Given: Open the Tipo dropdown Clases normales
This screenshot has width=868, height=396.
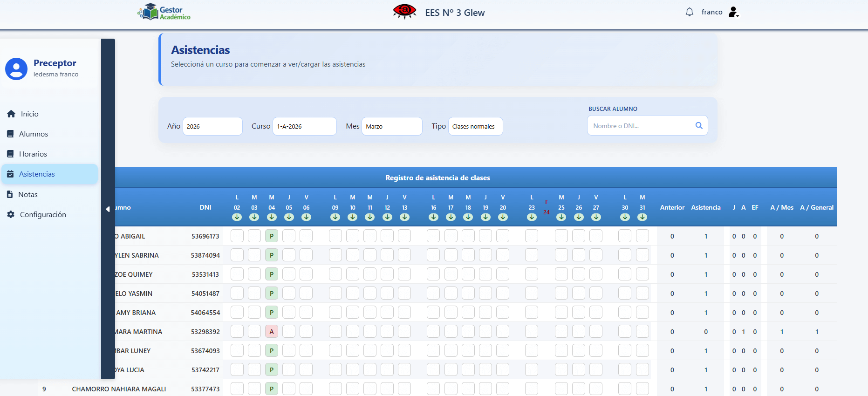Looking at the screenshot, I should coord(475,126).
